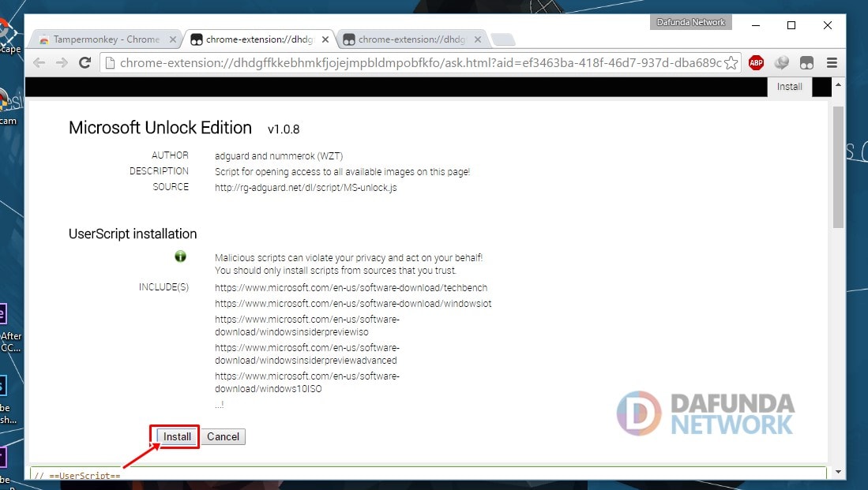This screenshot has height=490, width=868.
Task: Reload the page with the refresh icon
Action: 85,63
